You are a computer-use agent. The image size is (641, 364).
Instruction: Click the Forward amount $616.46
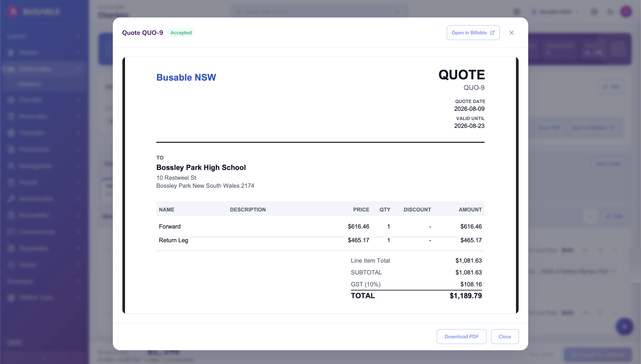[x=471, y=226]
